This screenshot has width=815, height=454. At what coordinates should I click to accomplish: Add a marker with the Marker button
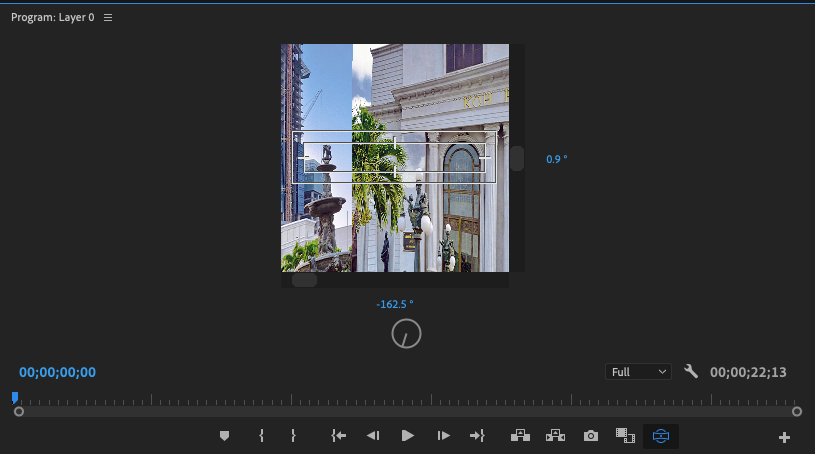point(224,436)
